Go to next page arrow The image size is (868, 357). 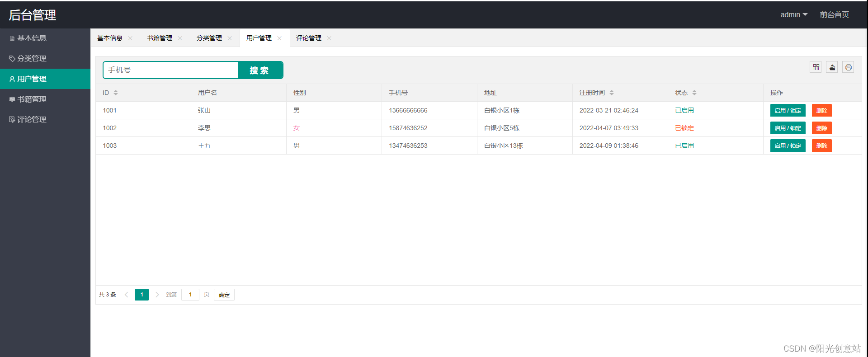coord(157,295)
